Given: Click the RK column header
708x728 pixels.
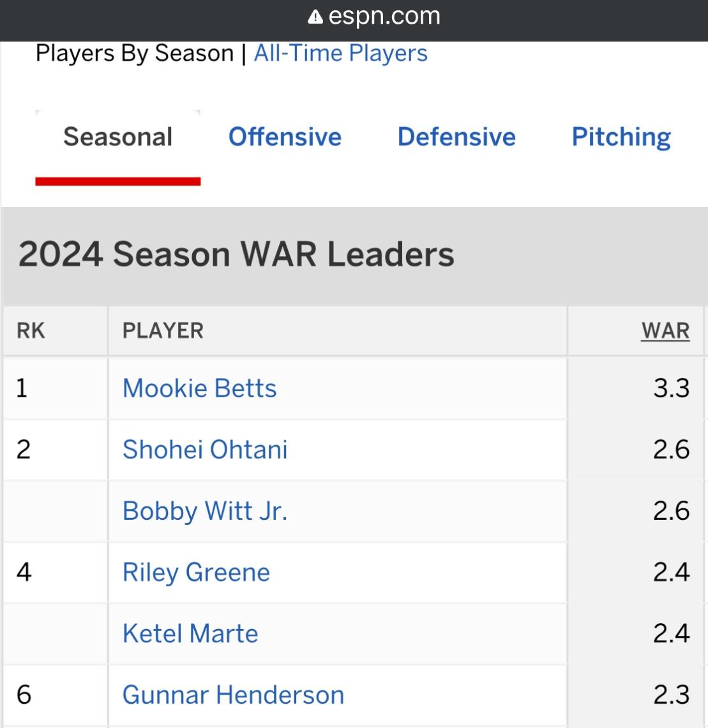Looking at the screenshot, I should [x=31, y=331].
